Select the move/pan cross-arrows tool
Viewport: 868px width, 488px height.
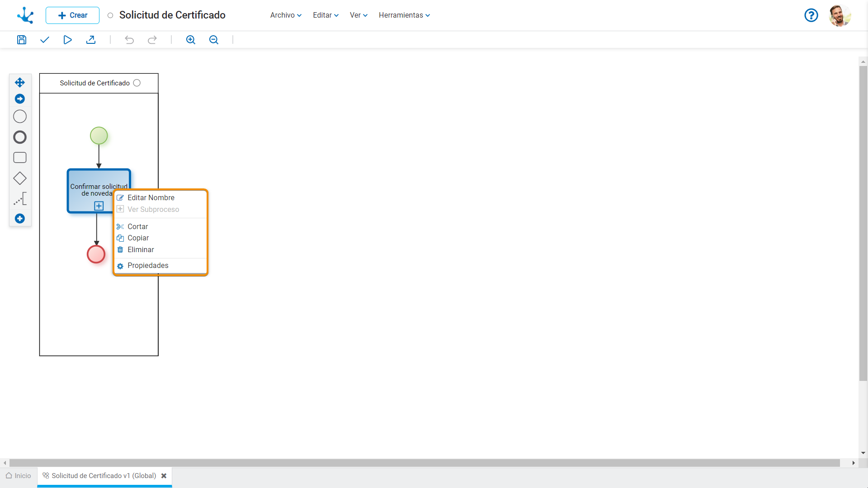tap(20, 83)
